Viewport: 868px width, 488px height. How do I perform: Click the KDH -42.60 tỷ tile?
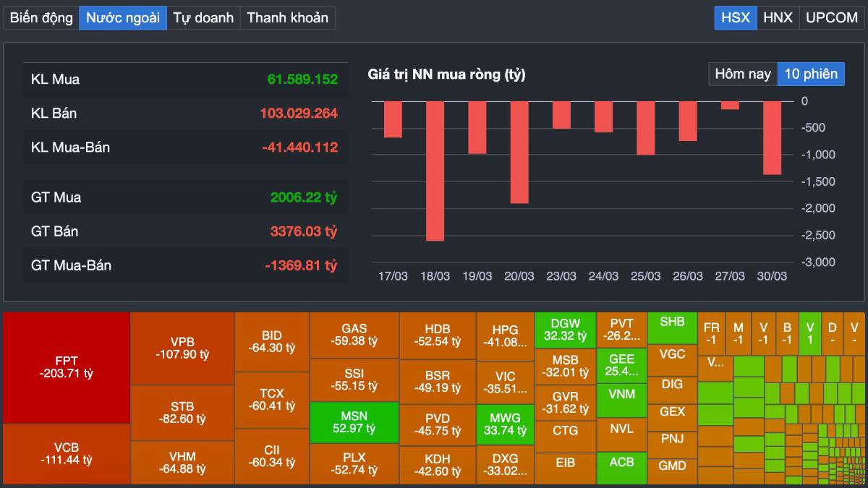tap(438, 466)
